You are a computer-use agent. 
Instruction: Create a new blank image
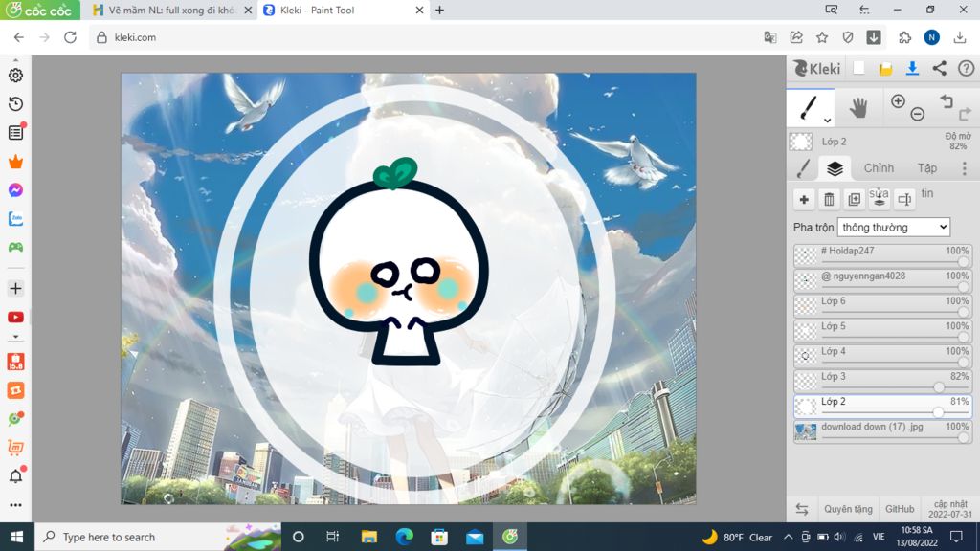[x=858, y=68]
